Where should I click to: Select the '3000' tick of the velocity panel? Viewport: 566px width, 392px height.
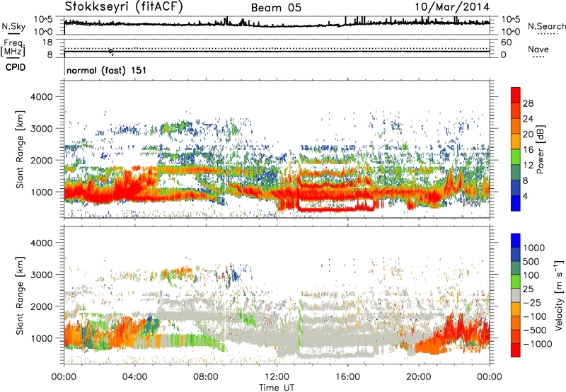[x=41, y=275]
